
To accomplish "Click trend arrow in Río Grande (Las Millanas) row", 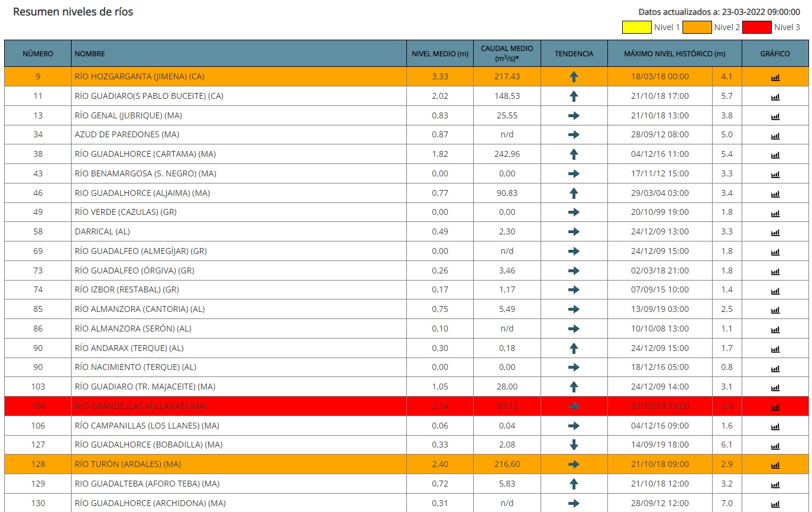I will pyautogui.click(x=573, y=406).
